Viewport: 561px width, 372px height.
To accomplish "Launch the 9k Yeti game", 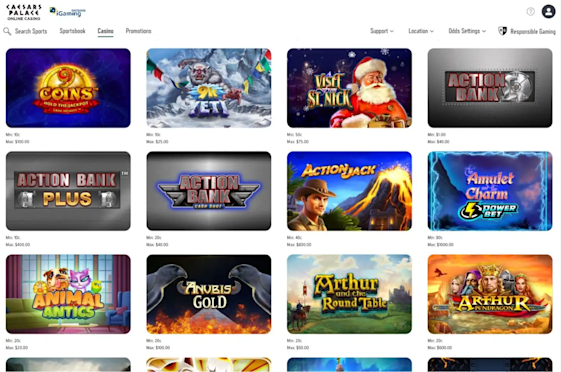I will 209,88.
